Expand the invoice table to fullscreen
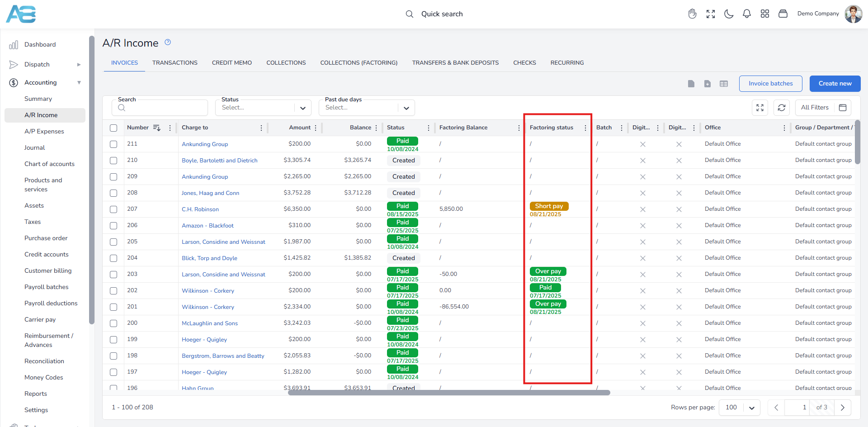This screenshot has width=868, height=427. tap(760, 108)
